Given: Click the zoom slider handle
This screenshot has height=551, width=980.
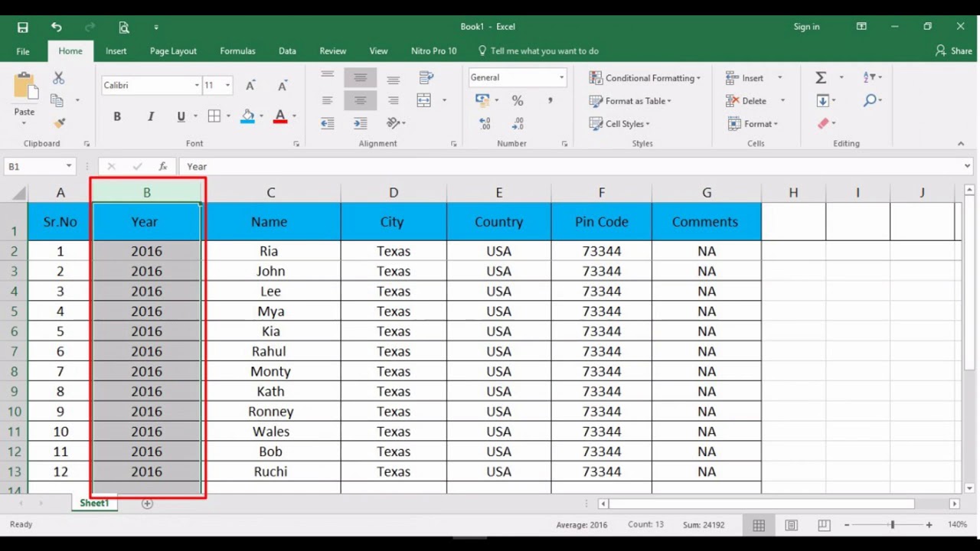Looking at the screenshot, I should click(892, 525).
